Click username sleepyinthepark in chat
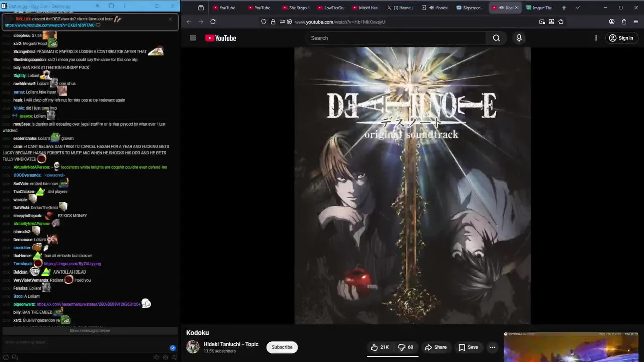The height and width of the screenshot is (362, 644). 27,216
